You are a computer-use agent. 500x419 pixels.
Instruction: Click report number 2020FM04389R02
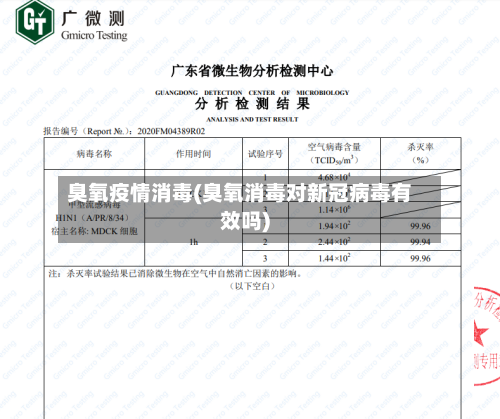tap(171, 131)
